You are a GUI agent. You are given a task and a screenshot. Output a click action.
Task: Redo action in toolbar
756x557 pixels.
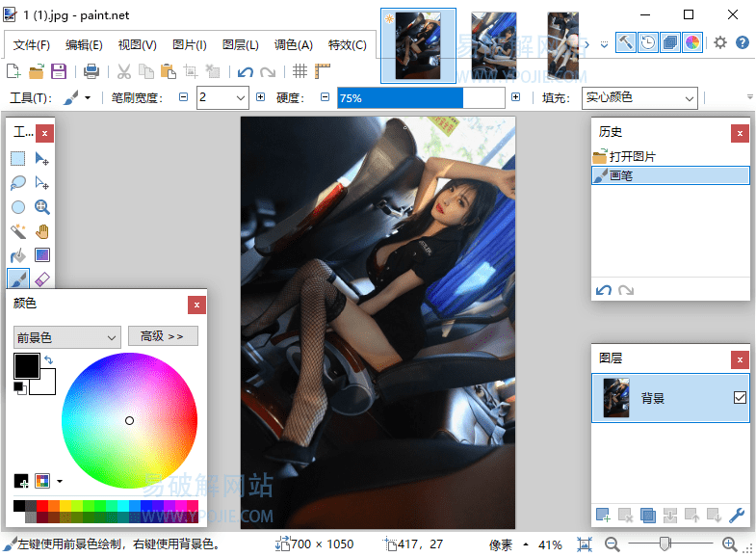click(x=268, y=72)
